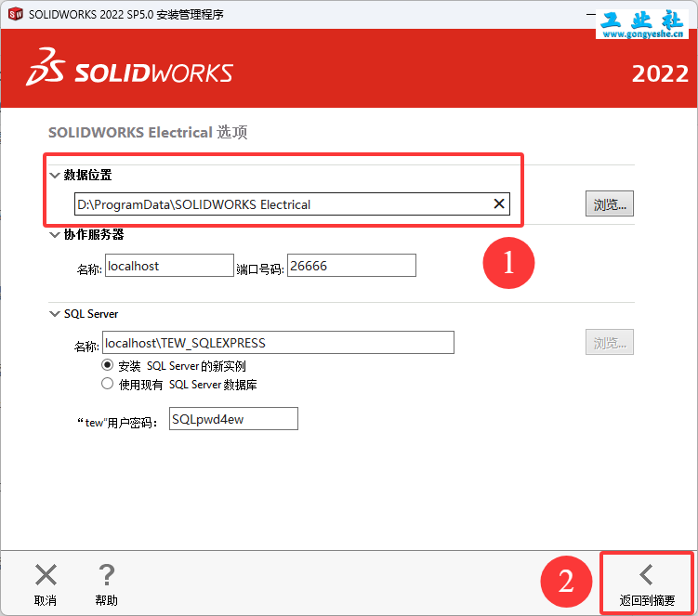This screenshot has height=616, width=698.
Task: Click the 2022 year text in banner
Action: coord(660,74)
